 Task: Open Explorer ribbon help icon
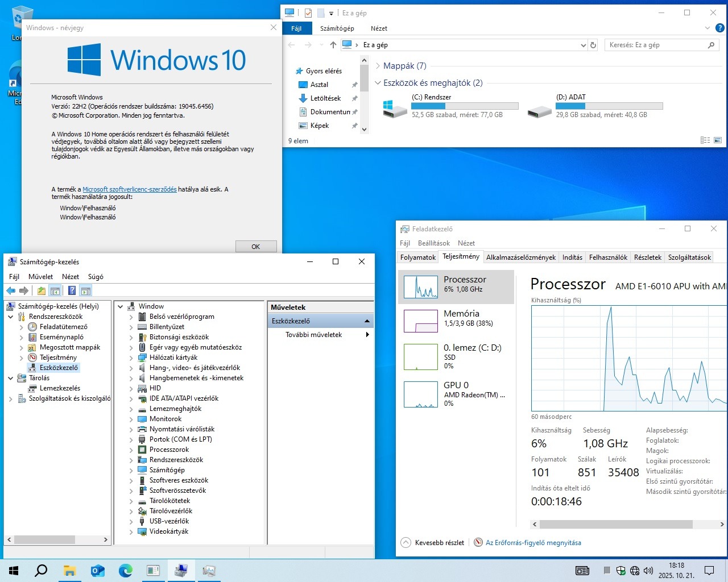pyautogui.click(x=719, y=28)
